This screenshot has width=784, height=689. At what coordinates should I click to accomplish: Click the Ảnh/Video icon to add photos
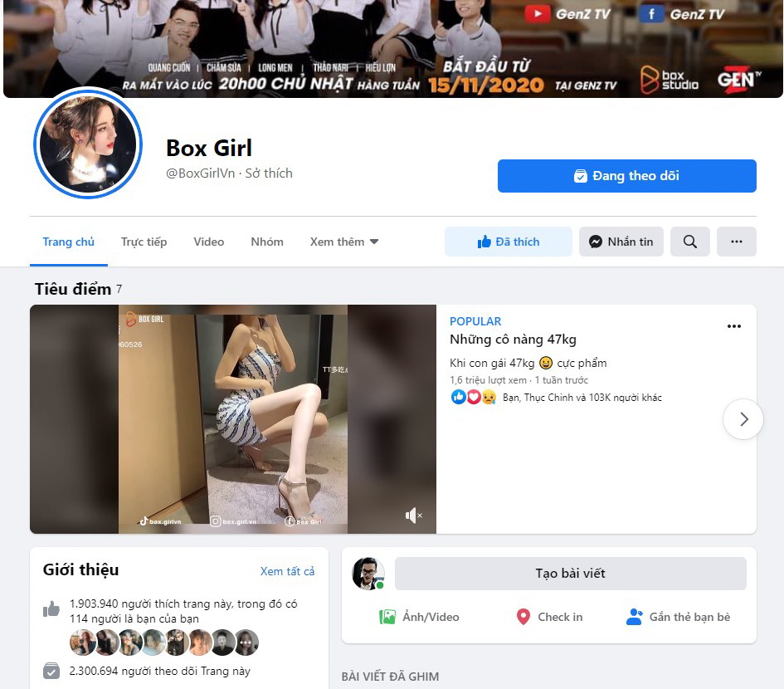pos(387,617)
